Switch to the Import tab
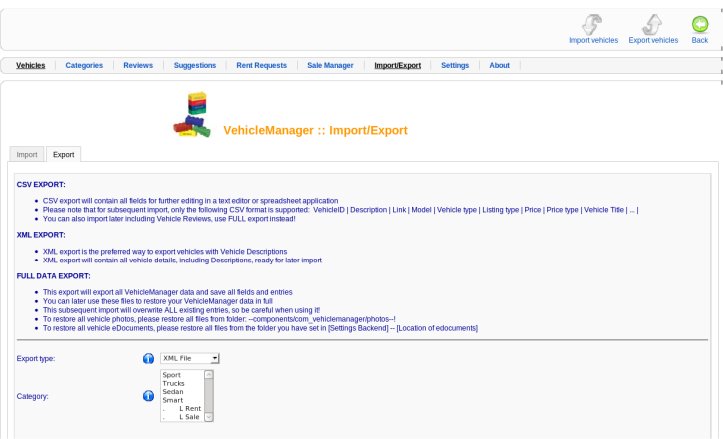 [x=27, y=154]
